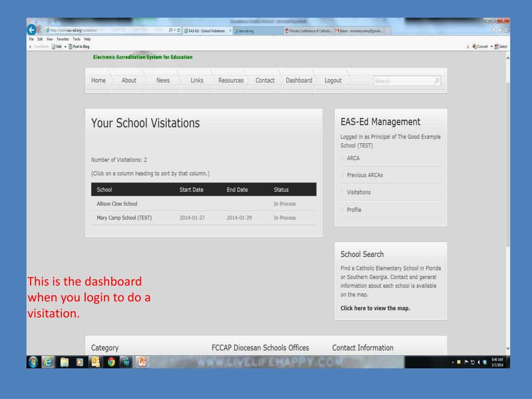This screenshot has height=399, width=532.
Task: Open the News page link
Action: [163, 81]
